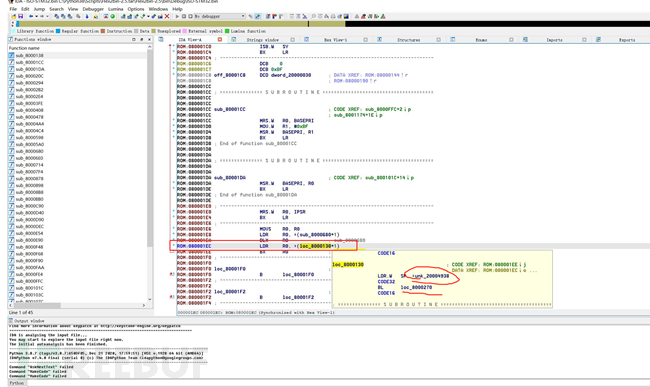
Task: Click the save database toolbar icon
Action: point(20,17)
